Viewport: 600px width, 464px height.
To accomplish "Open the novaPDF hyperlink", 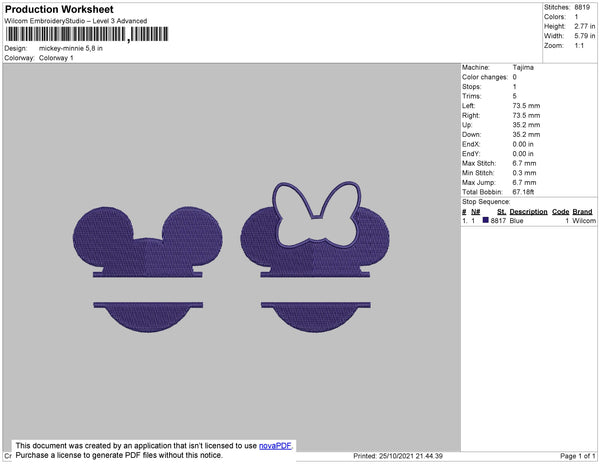I will 276,446.
